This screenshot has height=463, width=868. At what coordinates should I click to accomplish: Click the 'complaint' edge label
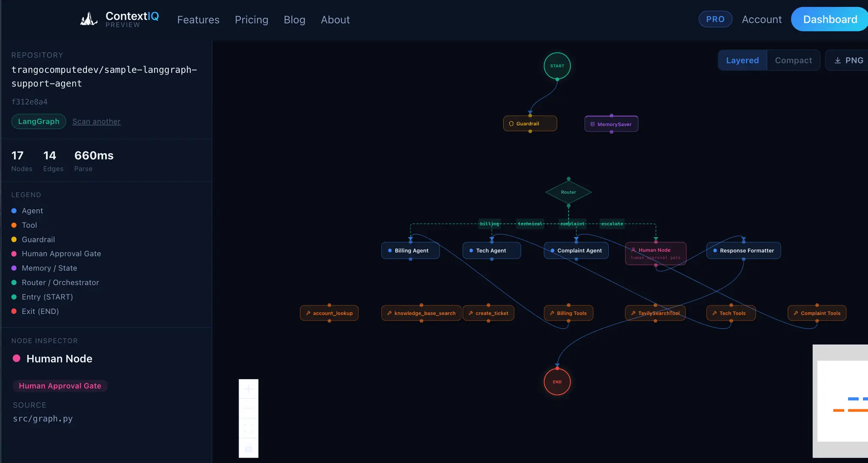pos(572,224)
